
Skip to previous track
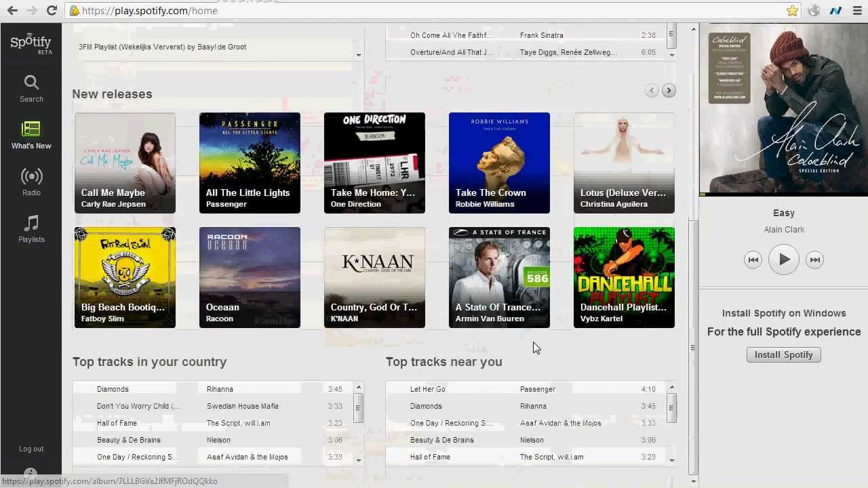pos(753,260)
